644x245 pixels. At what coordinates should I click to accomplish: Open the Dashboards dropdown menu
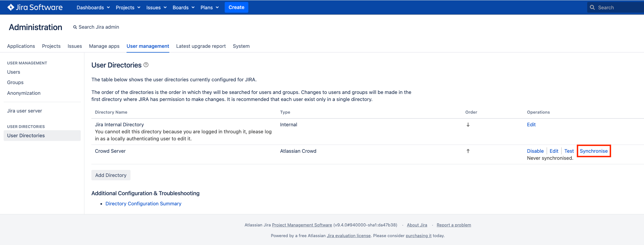tap(93, 7)
